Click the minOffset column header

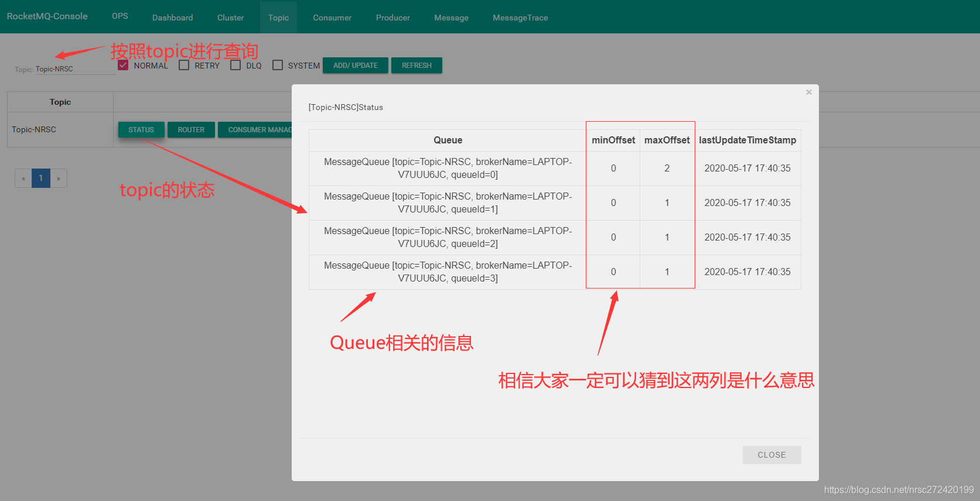click(613, 140)
